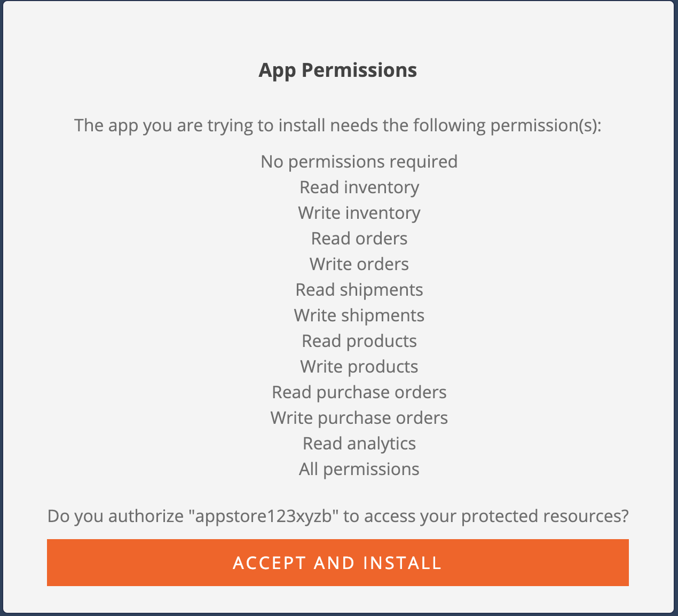Select the "Write inventory" permission
This screenshot has width=678, height=616.
pyautogui.click(x=359, y=212)
